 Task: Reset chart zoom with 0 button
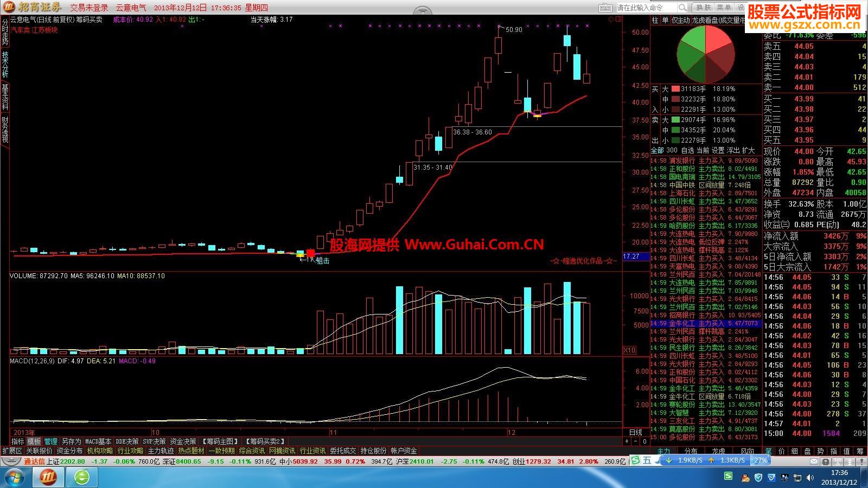[x=644, y=441]
